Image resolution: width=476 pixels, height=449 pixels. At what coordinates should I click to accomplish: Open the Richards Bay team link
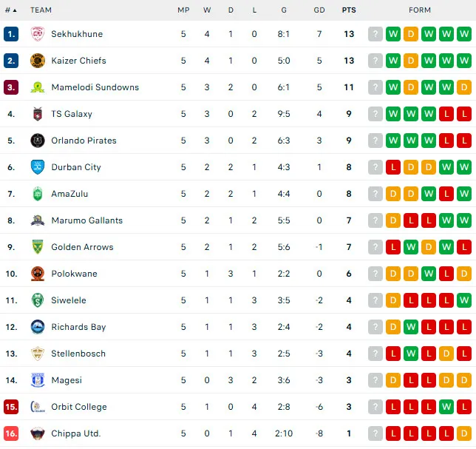[78, 327]
